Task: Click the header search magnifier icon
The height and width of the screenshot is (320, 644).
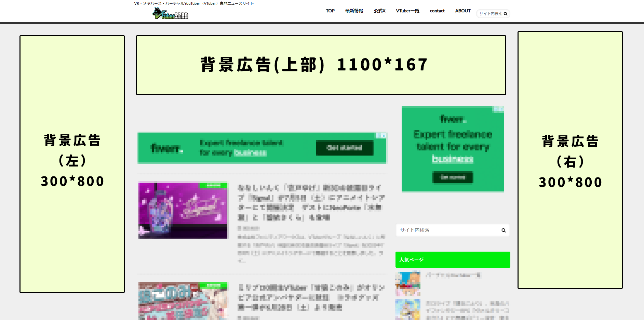Action: (x=506, y=14)
